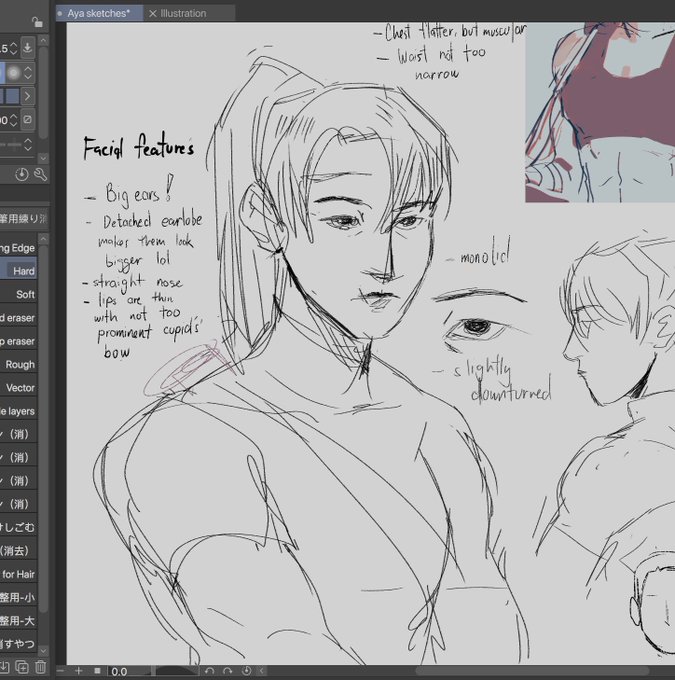The width and height of the screenshot is (675, 680).
Task: Zoom in canvas with plus icon
Action: click(79, 671)
